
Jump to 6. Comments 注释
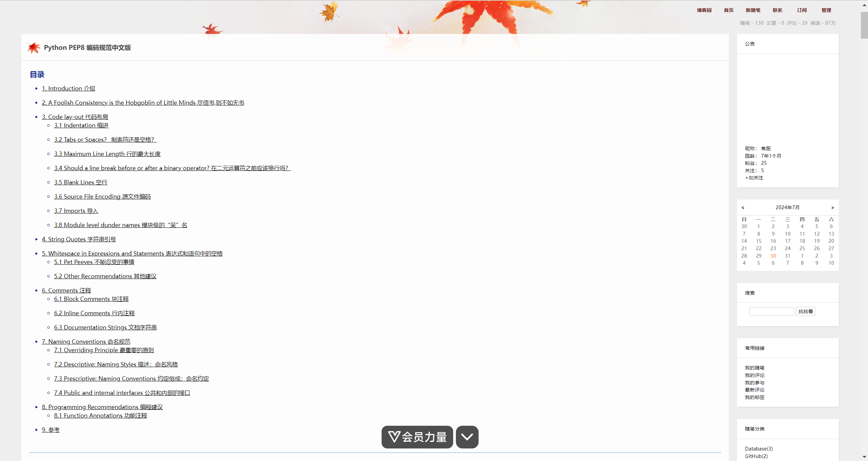(x=66, y=290)
